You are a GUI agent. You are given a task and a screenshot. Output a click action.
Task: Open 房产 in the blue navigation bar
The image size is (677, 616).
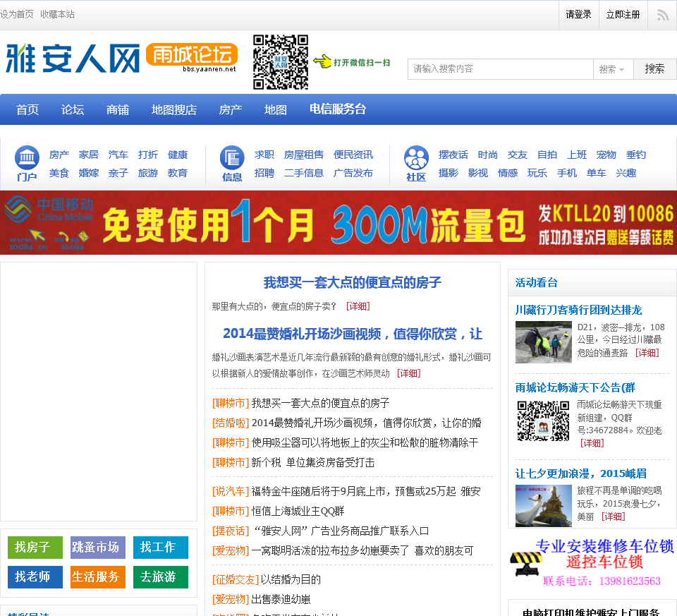point(231,109)
